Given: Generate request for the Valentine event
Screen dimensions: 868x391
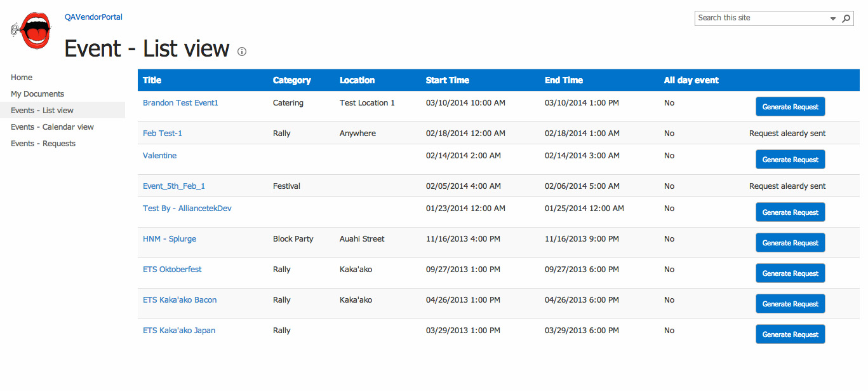Looking at the screenshot, I should pyautogui.click(x=790, y=160).
